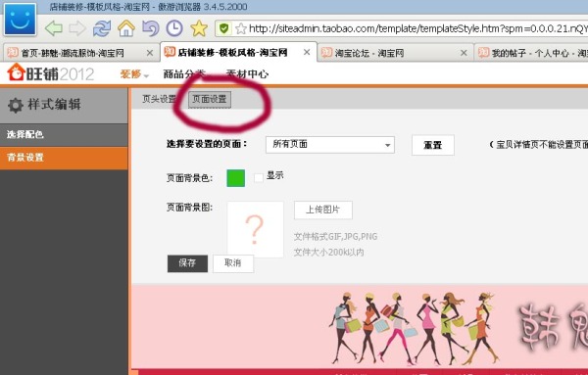Click the Maxthon smiley face logo
This screenshot has width=588, height=375.
20,20
